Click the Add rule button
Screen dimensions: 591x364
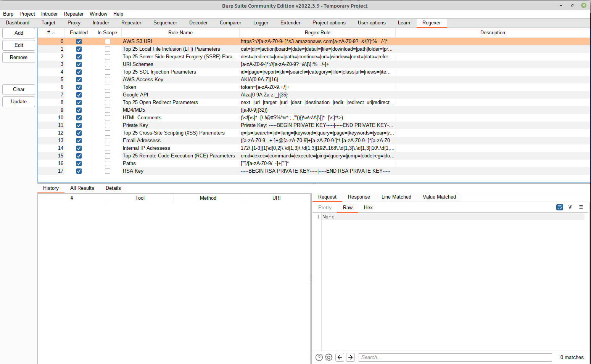click(x=19, y=33)
